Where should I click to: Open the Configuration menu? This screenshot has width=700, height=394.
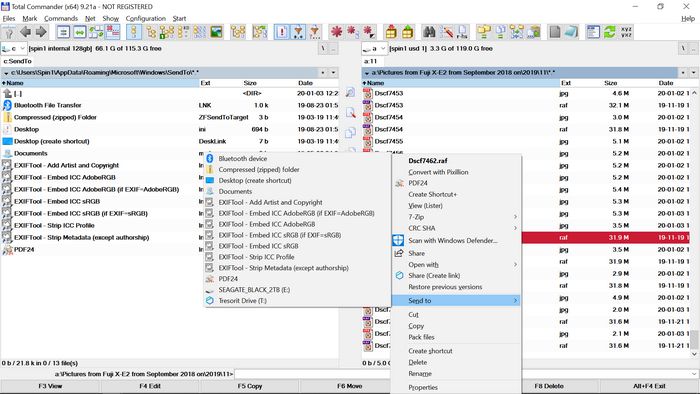click(146, 18)
